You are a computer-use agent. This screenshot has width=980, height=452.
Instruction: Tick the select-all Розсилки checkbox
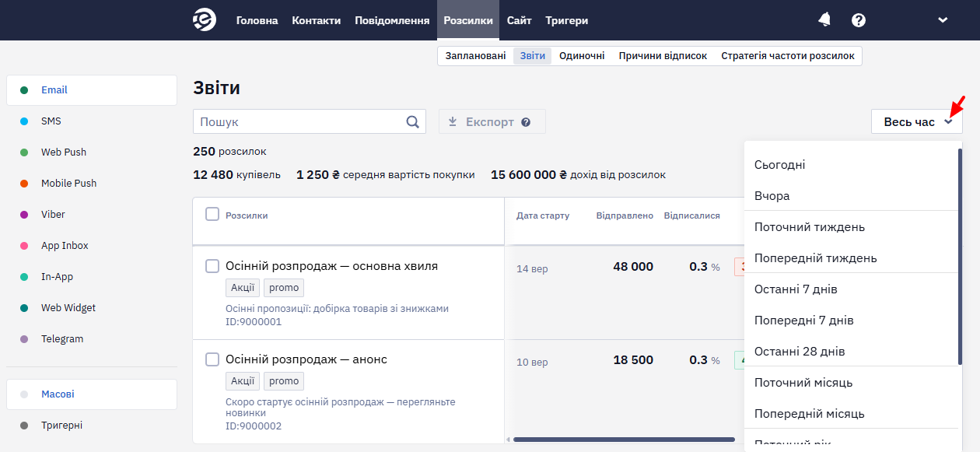212,214
